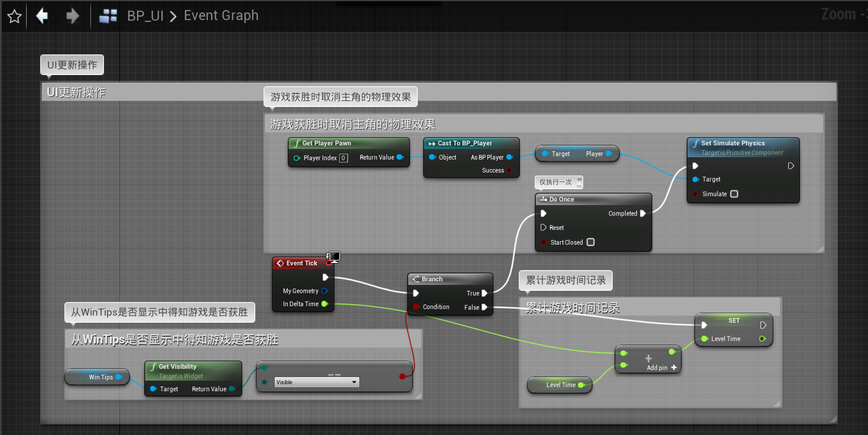Screen dimensions: 868x435
Task: Click the Level Time getter output pin
Action: [x=581, y=385]
